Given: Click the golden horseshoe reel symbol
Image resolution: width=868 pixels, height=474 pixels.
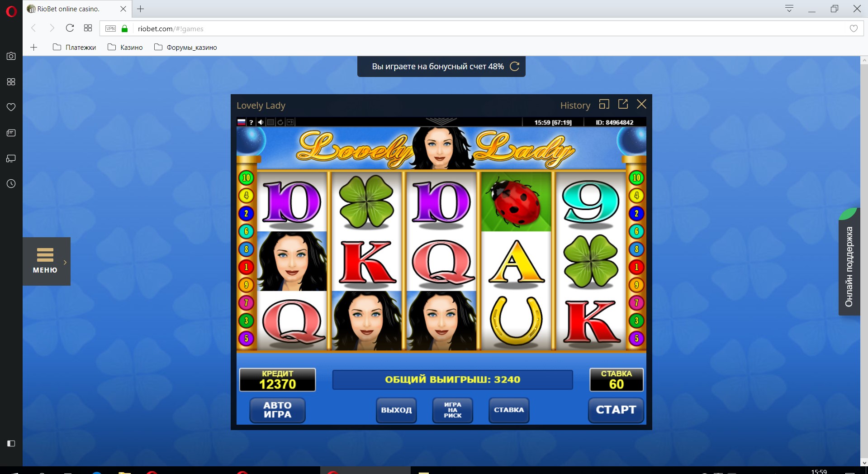Looking at the screenshot, I should tap(516, 321).
